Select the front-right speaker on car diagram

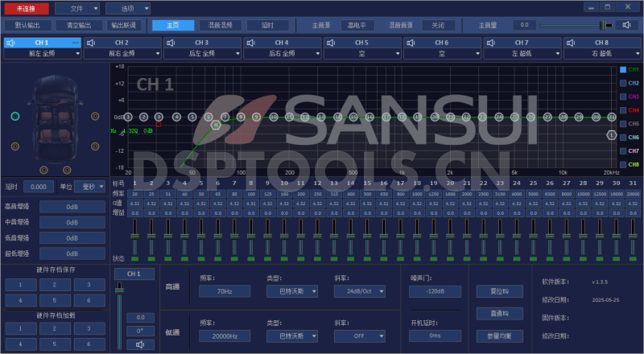click(x=95, y=116)
